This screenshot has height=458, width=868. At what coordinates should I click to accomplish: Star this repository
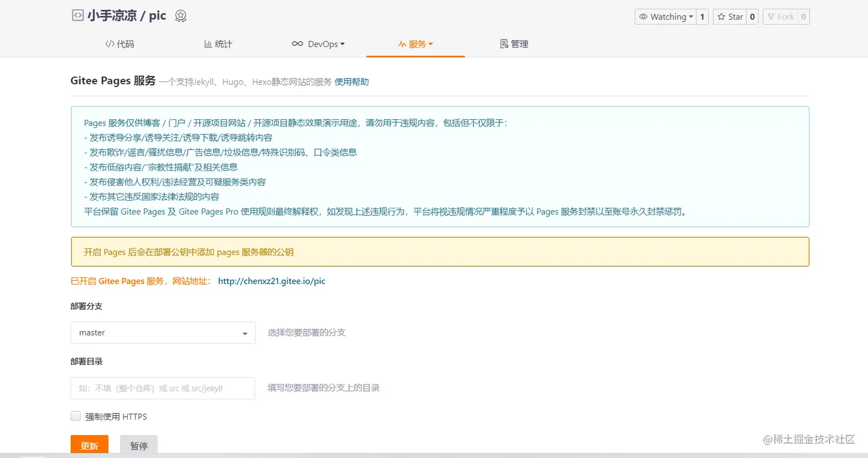point(730,17)
